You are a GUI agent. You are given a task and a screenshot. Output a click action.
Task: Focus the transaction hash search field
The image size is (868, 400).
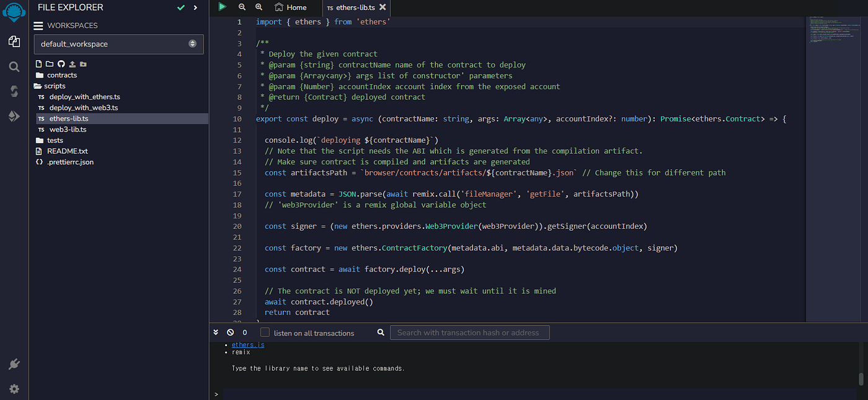pos(469,332)
